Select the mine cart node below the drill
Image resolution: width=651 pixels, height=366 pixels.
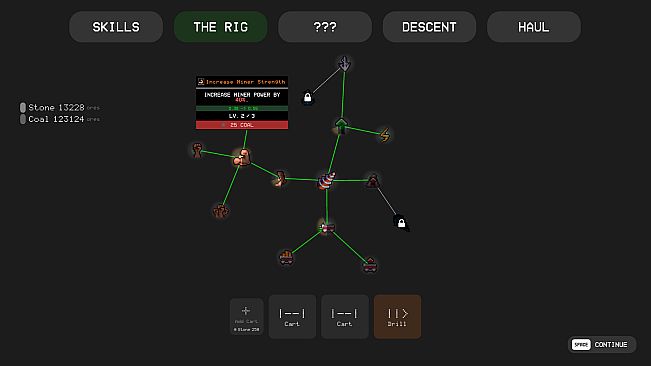(x=327, y=227)
